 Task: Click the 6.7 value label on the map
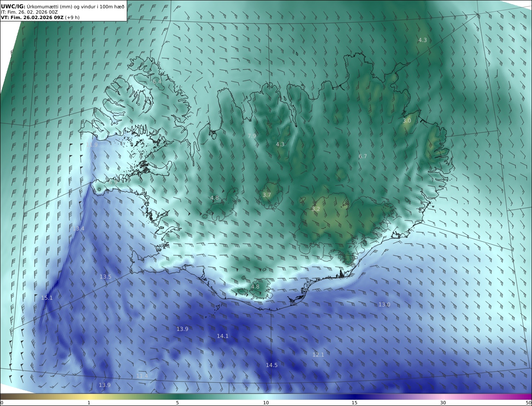(363, 157)
